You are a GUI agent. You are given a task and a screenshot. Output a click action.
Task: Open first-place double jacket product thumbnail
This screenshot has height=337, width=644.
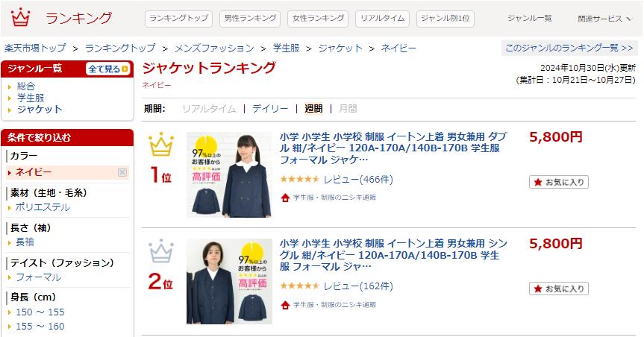click(229, 174)
